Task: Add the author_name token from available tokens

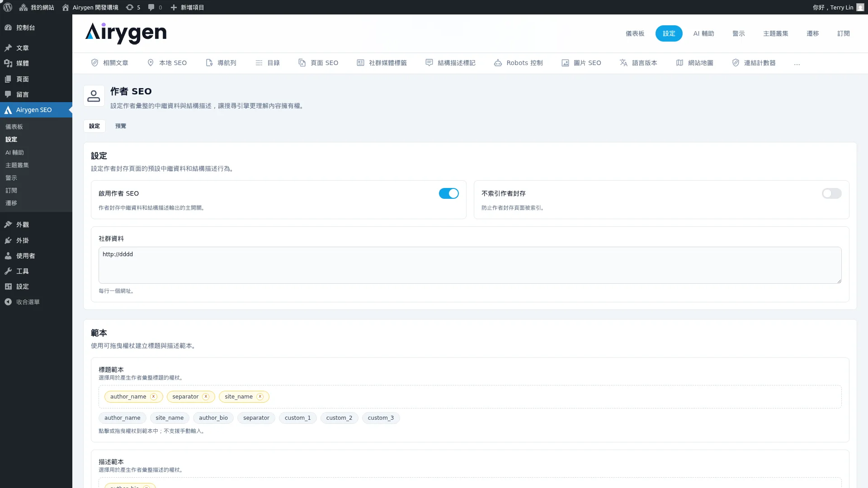Action: 123,418
